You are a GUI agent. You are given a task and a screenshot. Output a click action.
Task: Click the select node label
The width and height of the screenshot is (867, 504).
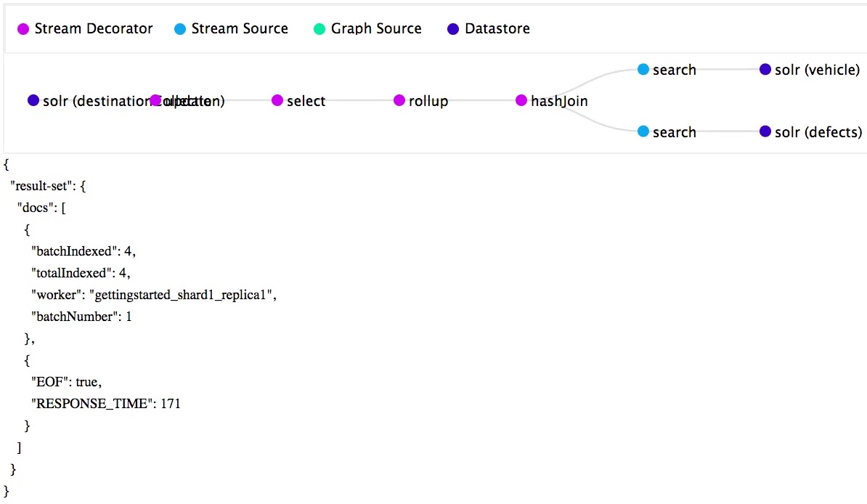click(306, 101)
